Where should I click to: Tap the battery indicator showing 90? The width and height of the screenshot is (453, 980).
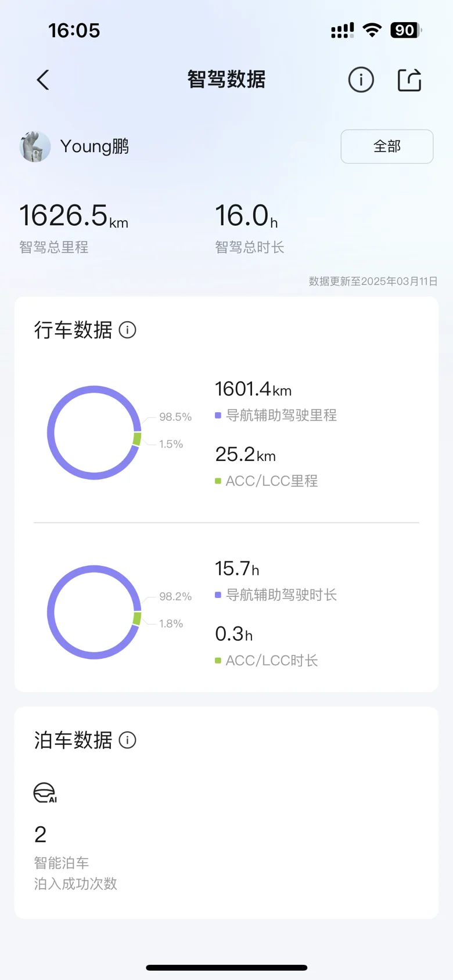tap(405, 30)
